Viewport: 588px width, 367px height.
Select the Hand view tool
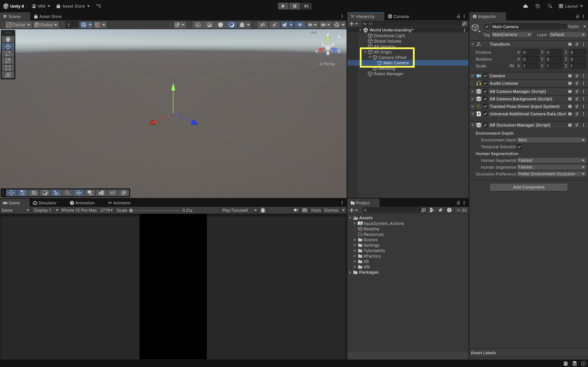pos(8,39)
